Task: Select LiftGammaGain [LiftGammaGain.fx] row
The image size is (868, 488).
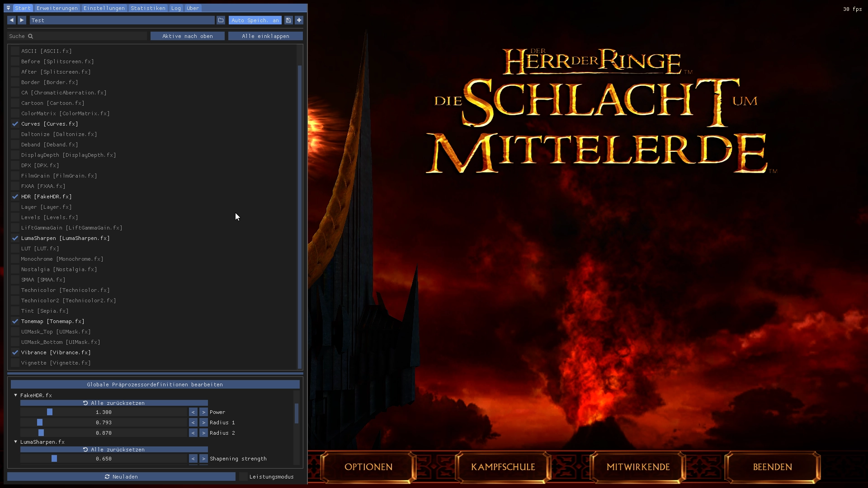Action: (71, 228)
